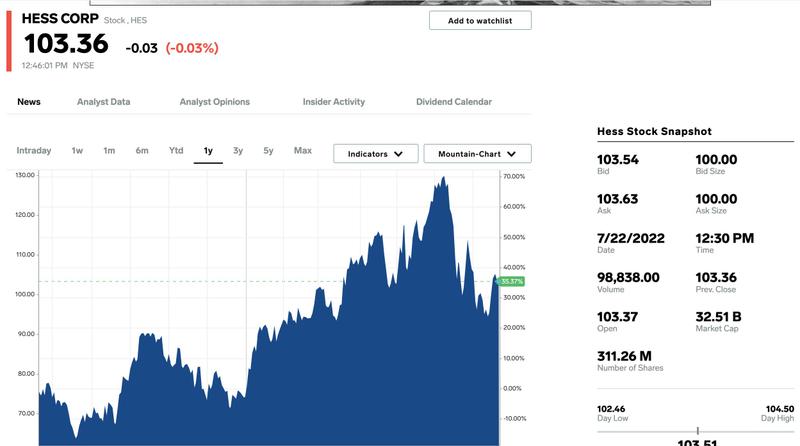Select the 1w chart range
Viewport: 800px width, 446px height.
click(77, 151)
